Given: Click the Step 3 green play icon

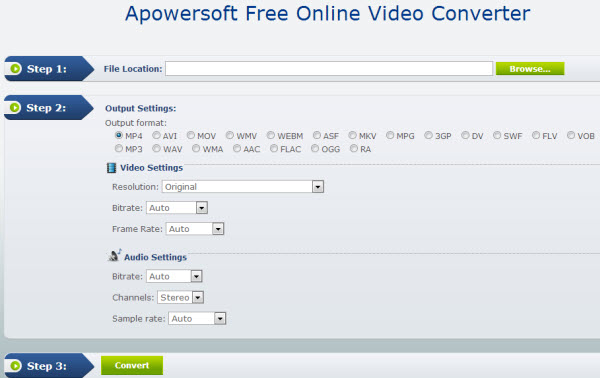Looking at the screenshot, I should (15, 366).
